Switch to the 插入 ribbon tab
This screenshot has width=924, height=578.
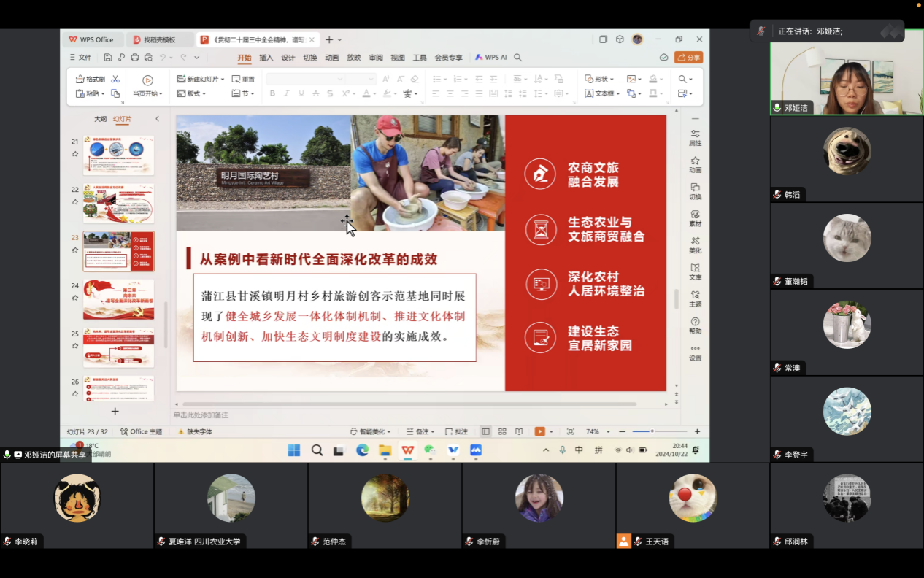(x=266, y=58)
